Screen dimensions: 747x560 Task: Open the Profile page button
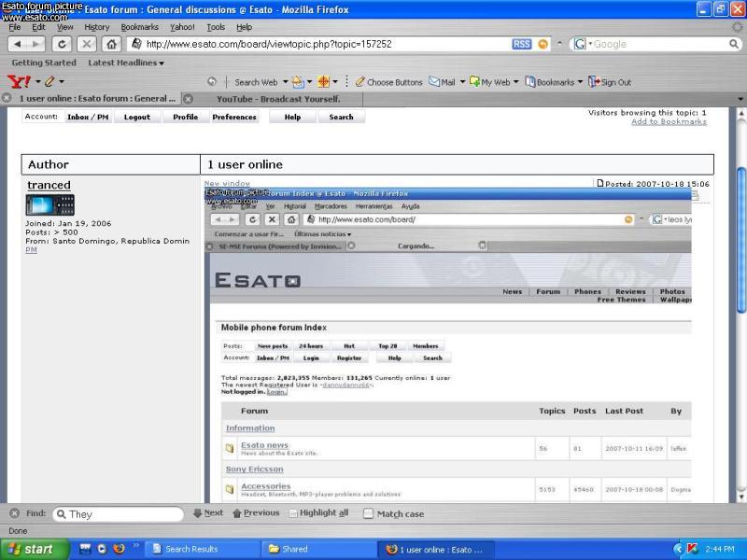[185, 117]
